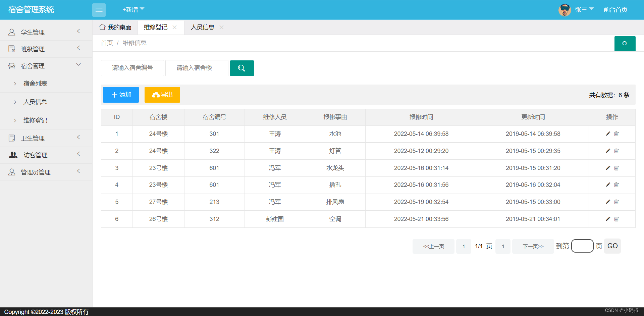Click the 卫生管理 sidebar icon
Image resolution: width=644 pixels, height=316 pixels.
point(12,138)
